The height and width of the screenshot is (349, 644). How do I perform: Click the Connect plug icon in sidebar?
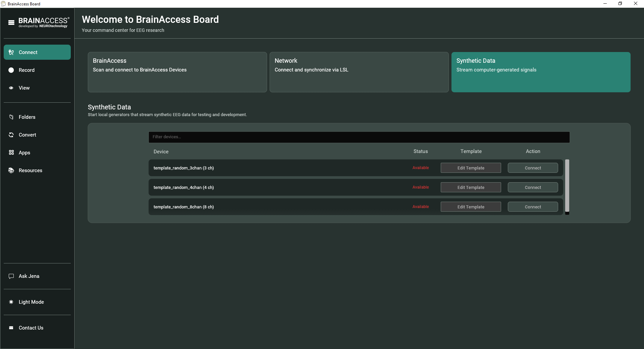(11, 52)
